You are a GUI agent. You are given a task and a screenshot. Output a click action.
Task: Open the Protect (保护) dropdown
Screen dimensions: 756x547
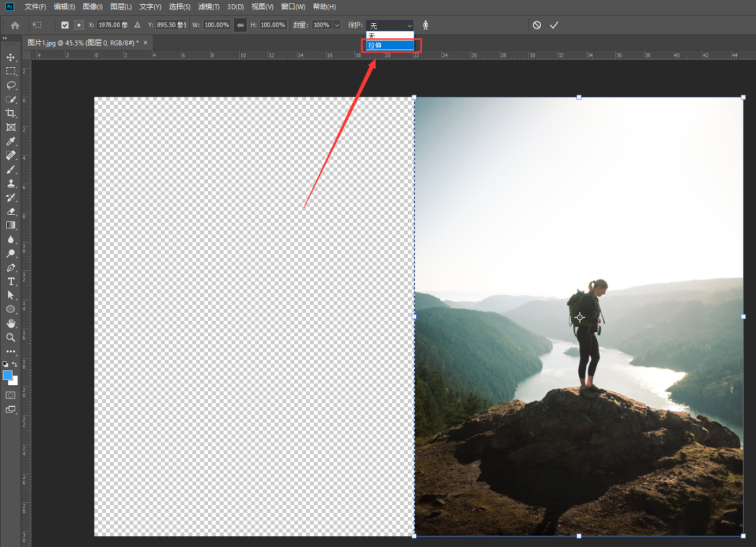pyautogui.click(x=390, y=25)
